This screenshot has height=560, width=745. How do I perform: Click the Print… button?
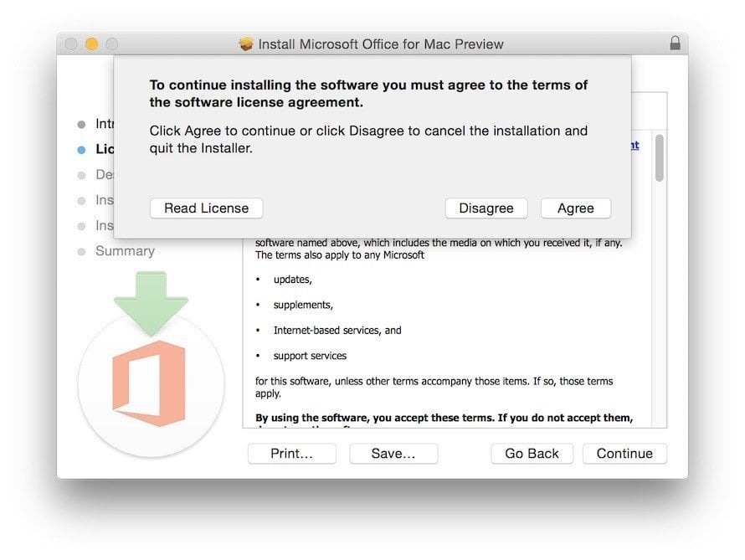(x=292, y=454)
